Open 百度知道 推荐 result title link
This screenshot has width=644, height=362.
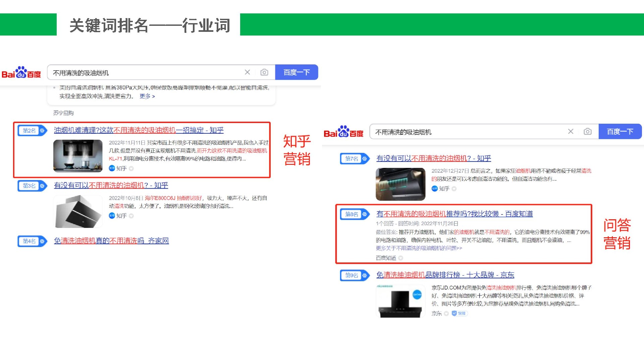pyautogui.click(x=454, y=214)
